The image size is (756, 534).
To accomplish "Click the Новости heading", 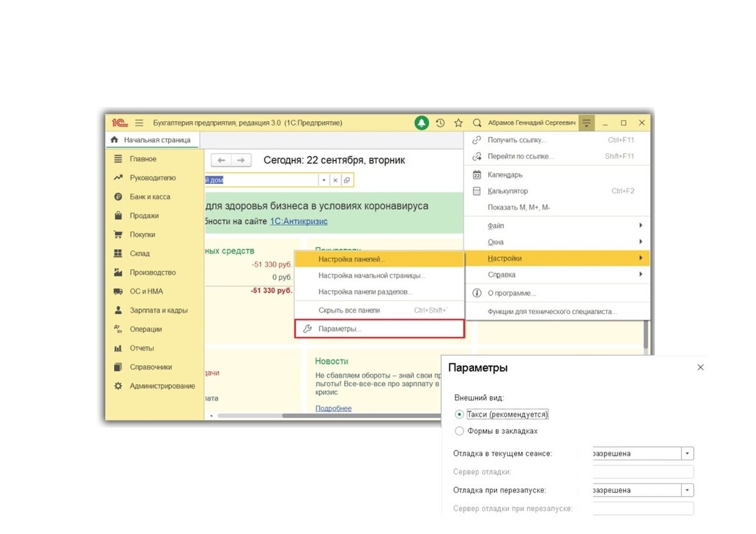I will (x=331, y=361).
